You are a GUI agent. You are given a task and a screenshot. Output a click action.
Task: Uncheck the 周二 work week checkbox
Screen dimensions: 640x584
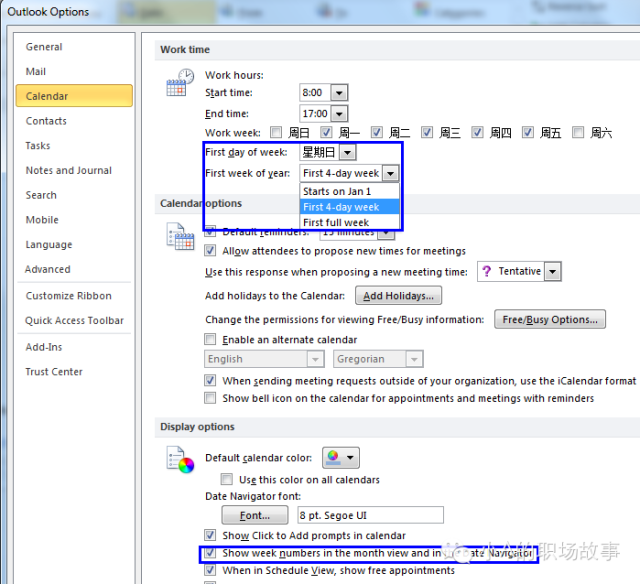(376, 132)
